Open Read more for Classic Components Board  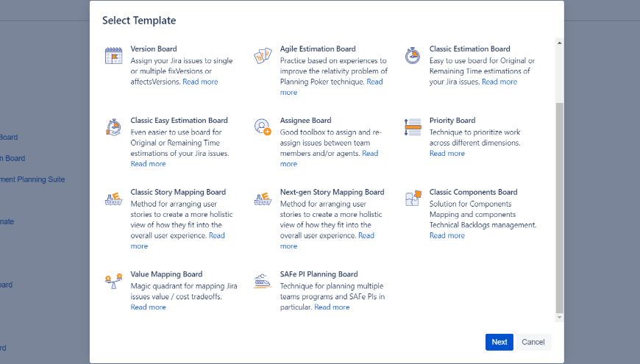(447, 235)
